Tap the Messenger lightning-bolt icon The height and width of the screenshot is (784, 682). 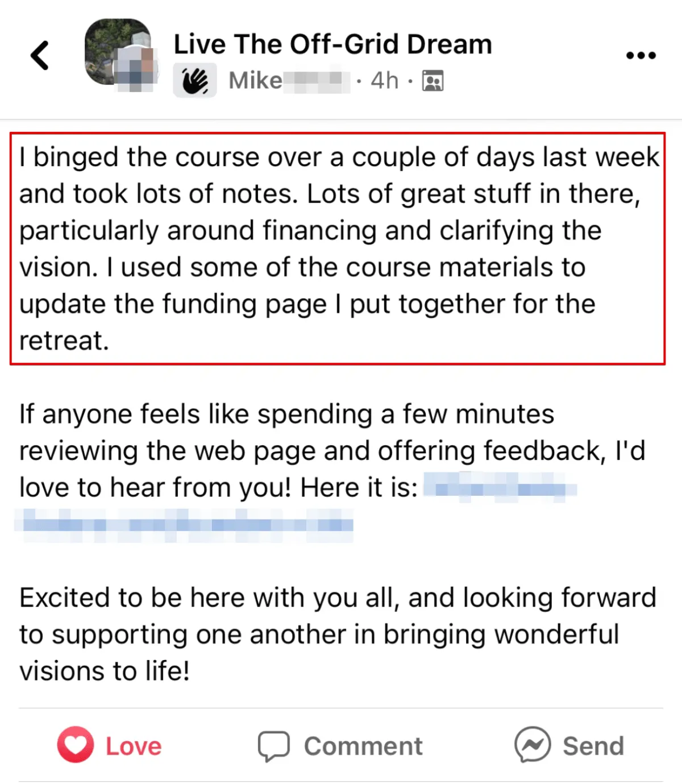click(x=533, y=745)
